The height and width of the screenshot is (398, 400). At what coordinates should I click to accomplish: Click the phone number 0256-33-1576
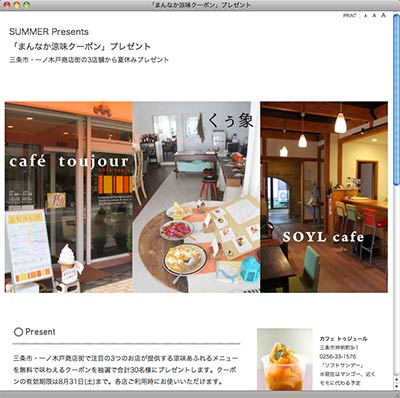[x=338, y=357]
